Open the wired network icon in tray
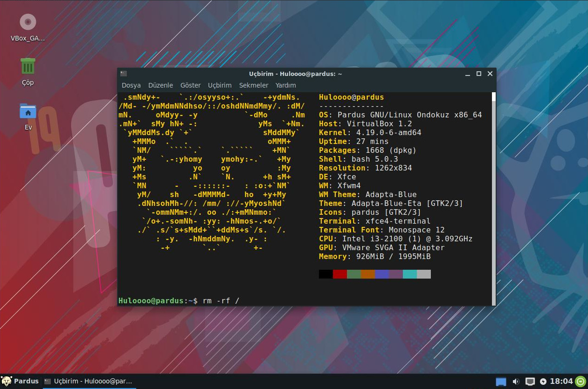The height and width of the screenshot is (389, 588). [x=530, y=382]
